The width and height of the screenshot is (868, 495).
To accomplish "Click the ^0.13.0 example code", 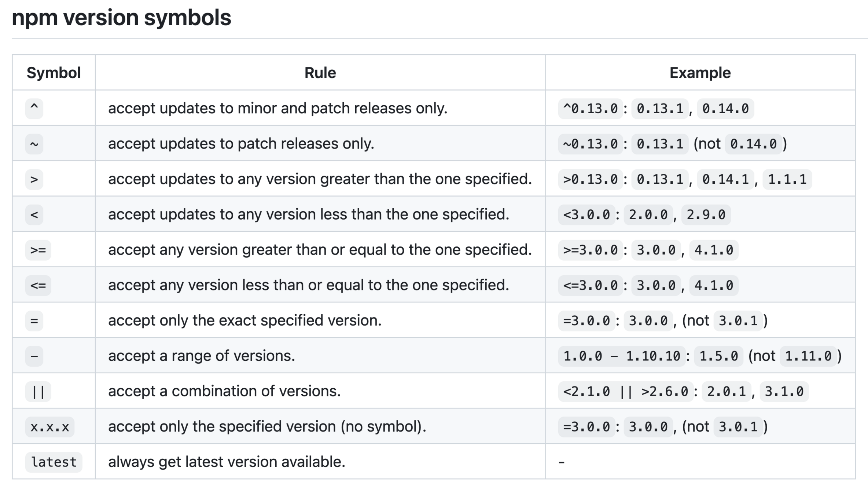I will click(x=591, y=109).
